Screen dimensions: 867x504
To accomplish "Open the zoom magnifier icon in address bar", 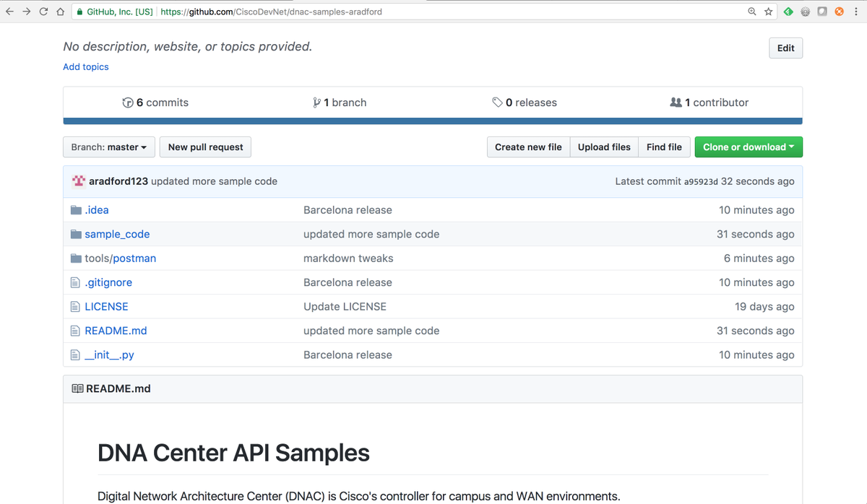I will 752,12.
